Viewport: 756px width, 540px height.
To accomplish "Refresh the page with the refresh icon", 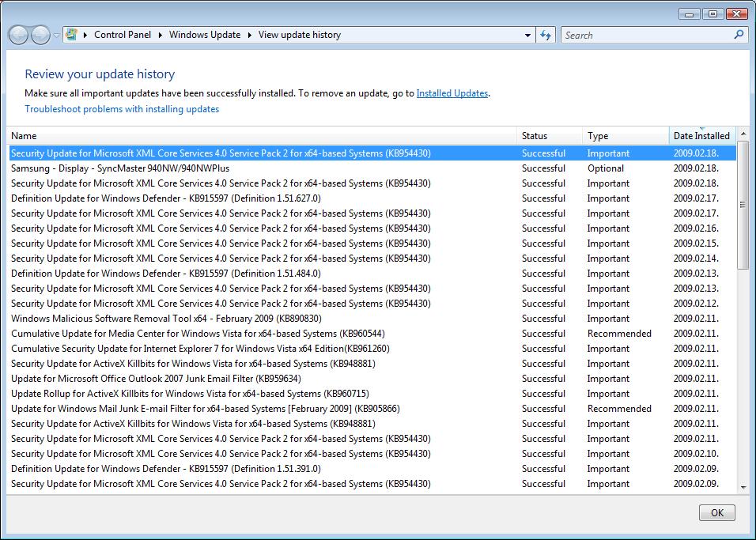I will (x=546, y=36).
